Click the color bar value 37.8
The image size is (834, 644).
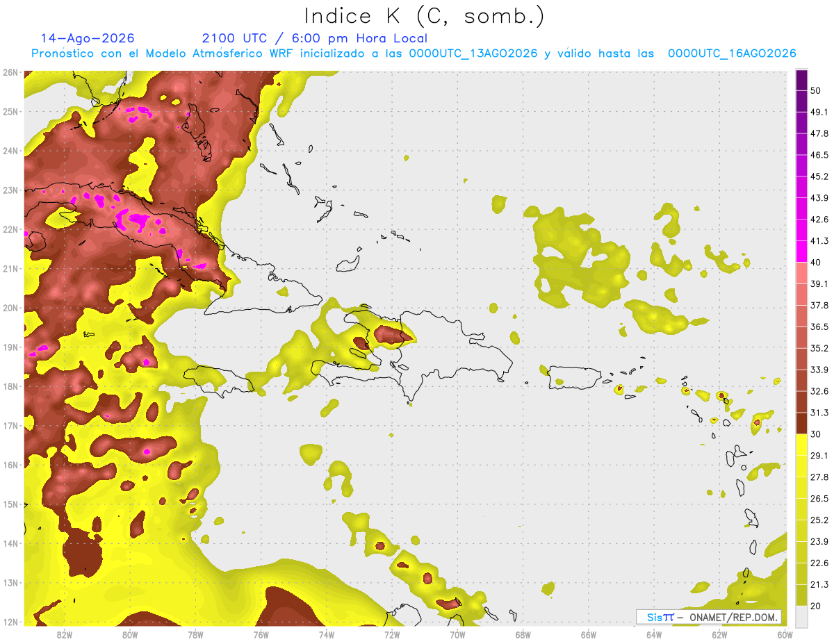(x=819, y=305)
